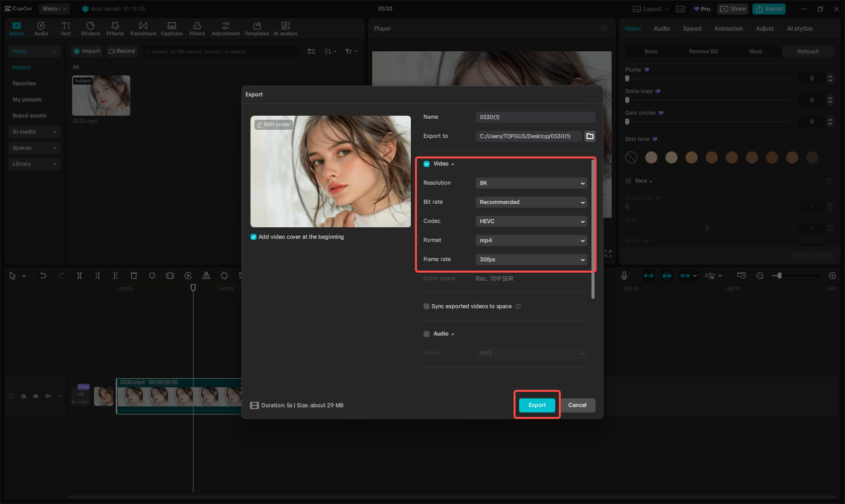Image resolution: width=845 pixels, height=504 pixels.
Task: Switch to the Remove BG tab
Action: tap(703, 51)
